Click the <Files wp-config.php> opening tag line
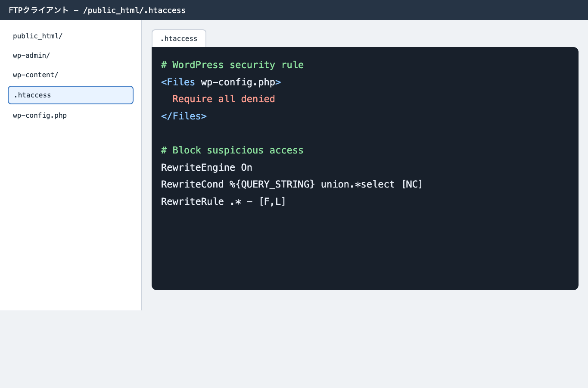 point(221,82)
